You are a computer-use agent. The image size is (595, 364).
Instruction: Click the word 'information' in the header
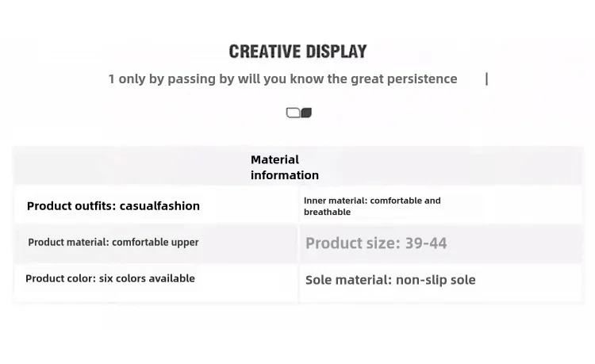coord(285,175)
